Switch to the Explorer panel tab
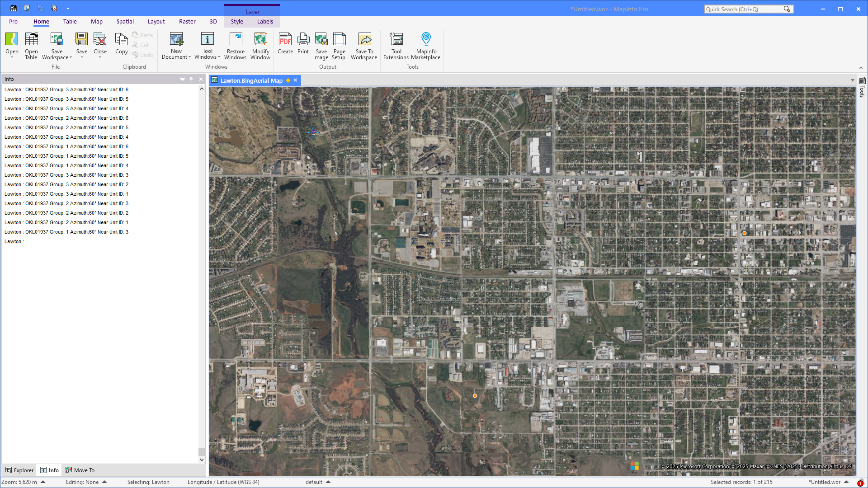This screenshot has width=868, height=488. (19, 470)
